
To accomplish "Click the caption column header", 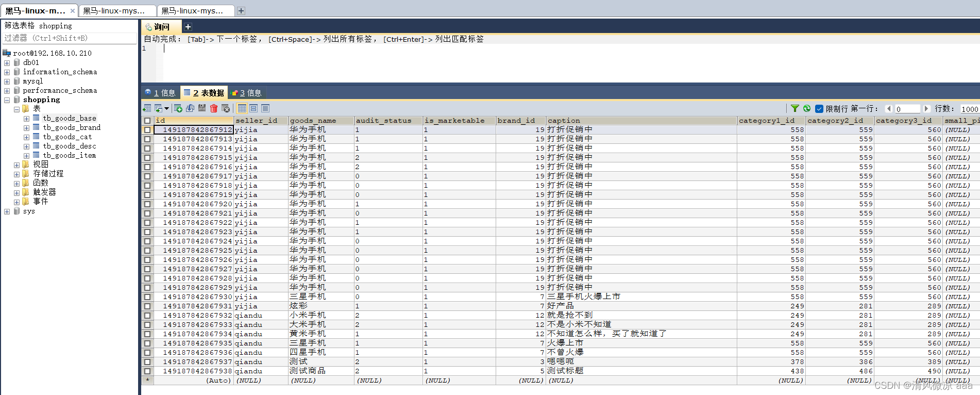I will coord(641,121).
